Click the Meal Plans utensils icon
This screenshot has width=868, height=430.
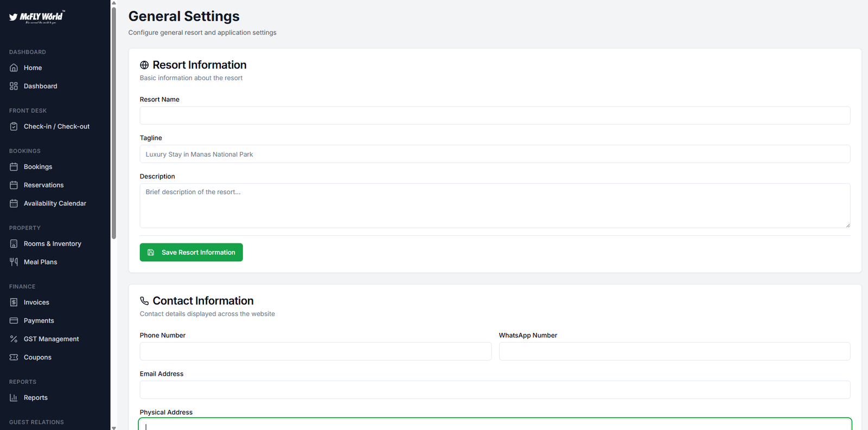coord(14,262)
